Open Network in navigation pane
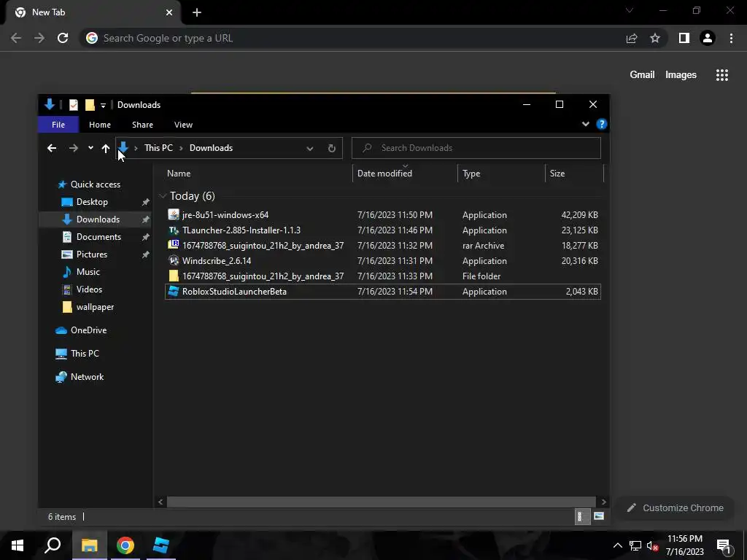The image size is (747, 560). click(x=87, y=377)
